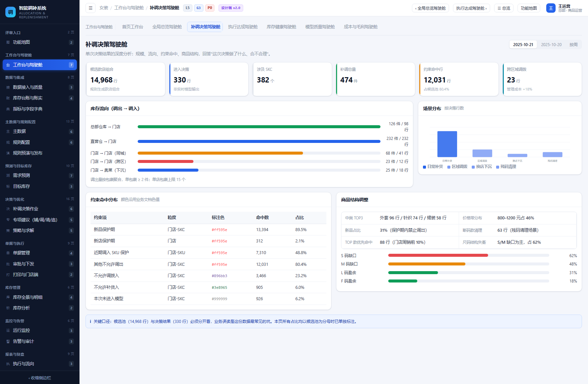Click the app logo icon 调

(10, 12)
